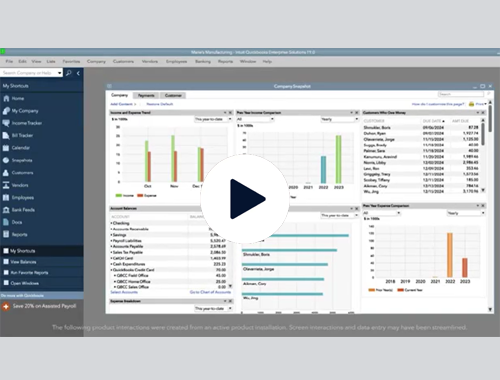Viewport: 500px width, 380px height.
Task: Play the video with center play button
Action: (245, 199)
